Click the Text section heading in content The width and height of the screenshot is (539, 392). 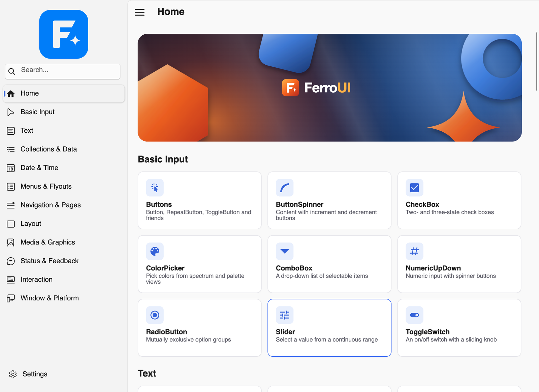(x=147, y=373)
